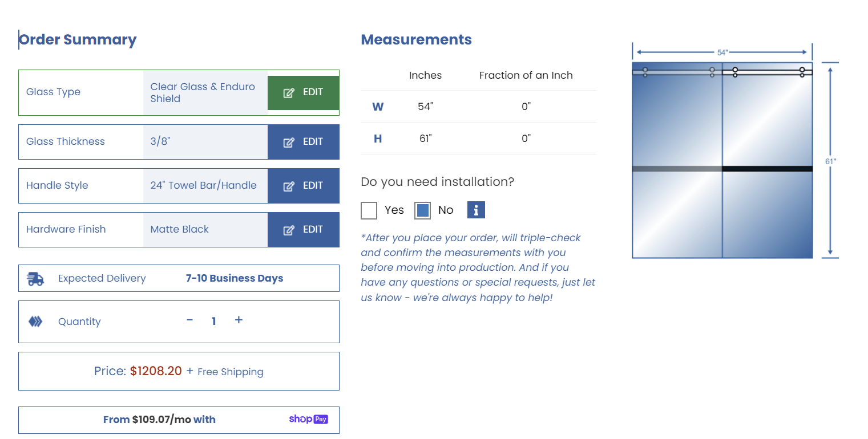Screen dimensions: 868x439
Task: Check the Yes installation checkbox
Action: click(369, 210)
